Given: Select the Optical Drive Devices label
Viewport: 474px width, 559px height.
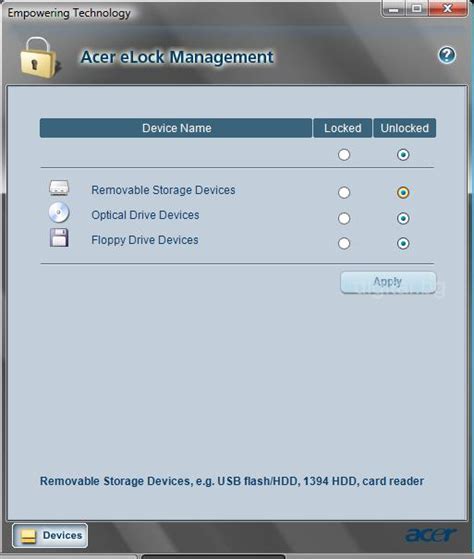Looking at the screenshot, I should pyautogui.click(x=145, y=215).
